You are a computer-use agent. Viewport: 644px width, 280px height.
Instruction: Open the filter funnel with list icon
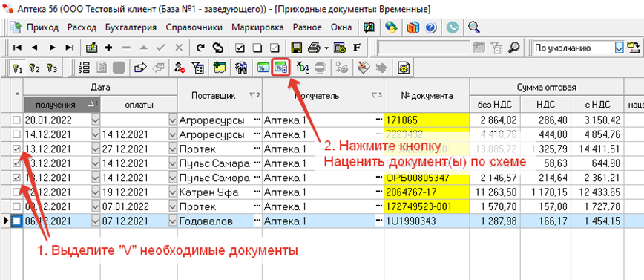[197, 68]
